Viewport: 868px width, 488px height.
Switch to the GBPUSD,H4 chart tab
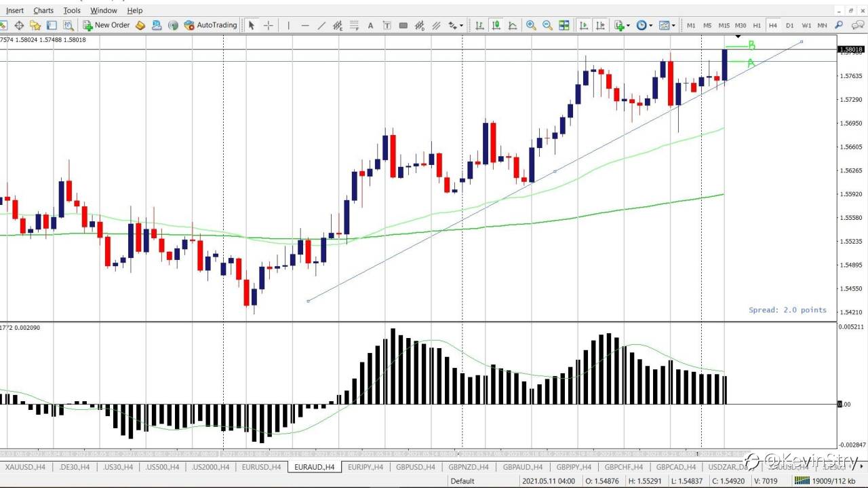coord(415,467)
